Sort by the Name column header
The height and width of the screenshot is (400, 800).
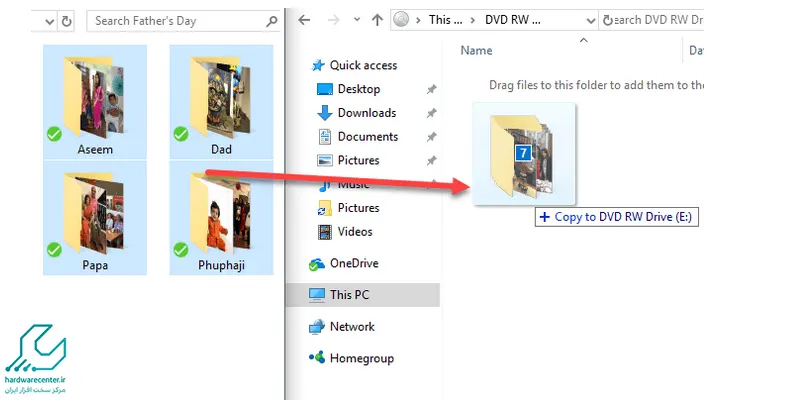point(477,50)
